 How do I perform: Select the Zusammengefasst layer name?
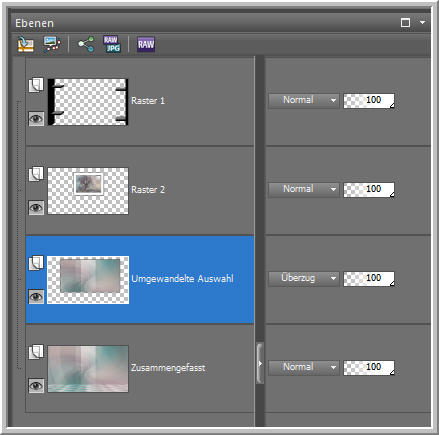[168, 368]
